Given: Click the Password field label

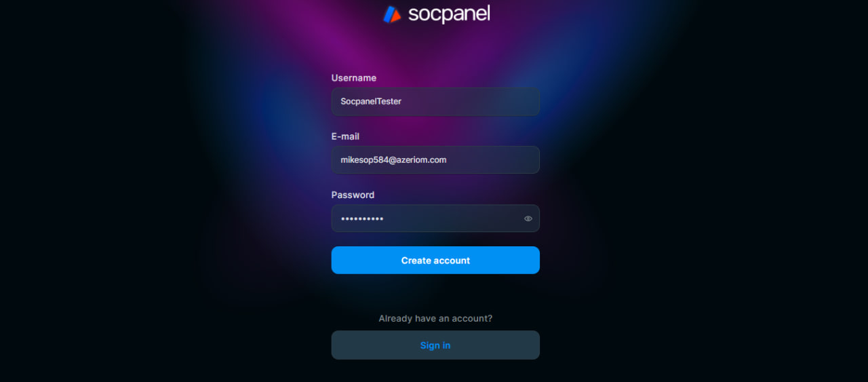Looking at the screenshot, I should 353,195.
